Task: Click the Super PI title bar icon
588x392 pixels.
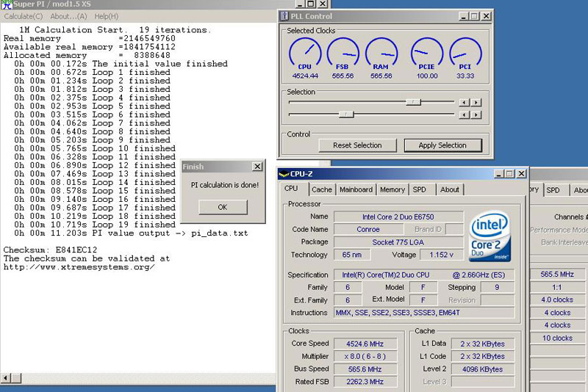Action: point(6,5)
